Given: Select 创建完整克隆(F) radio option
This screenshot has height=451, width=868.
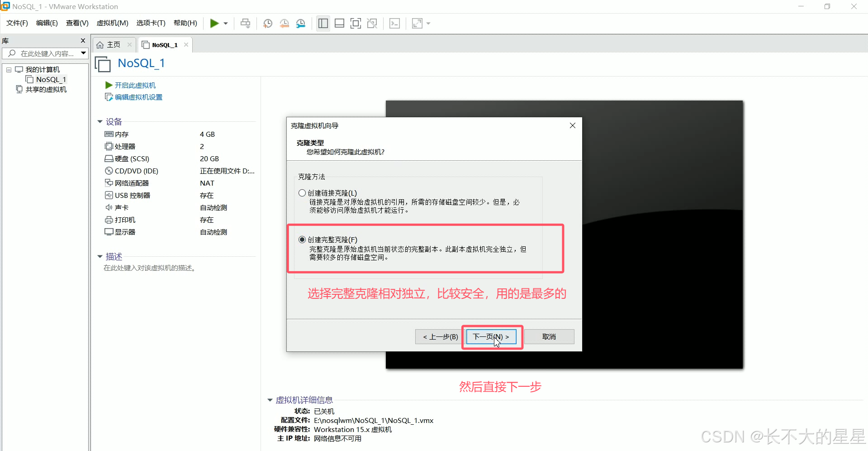Looking at the screenshot, I should pos(302,240).
